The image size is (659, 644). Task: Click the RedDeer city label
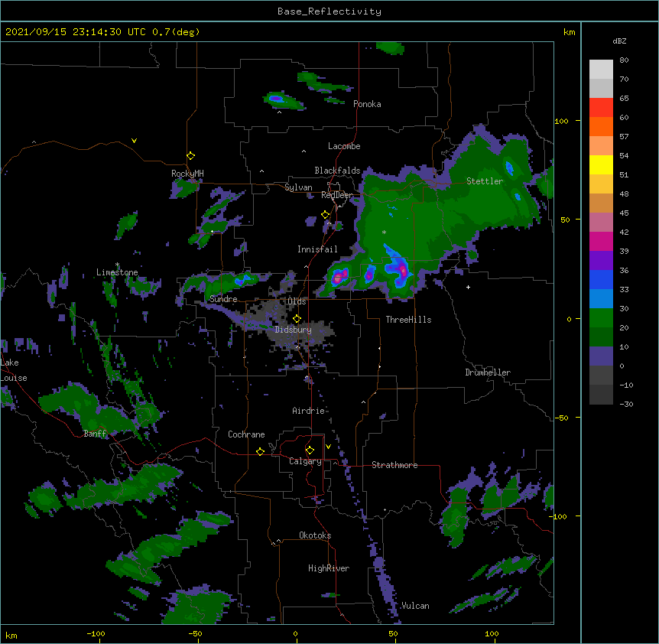coord(337,195)
